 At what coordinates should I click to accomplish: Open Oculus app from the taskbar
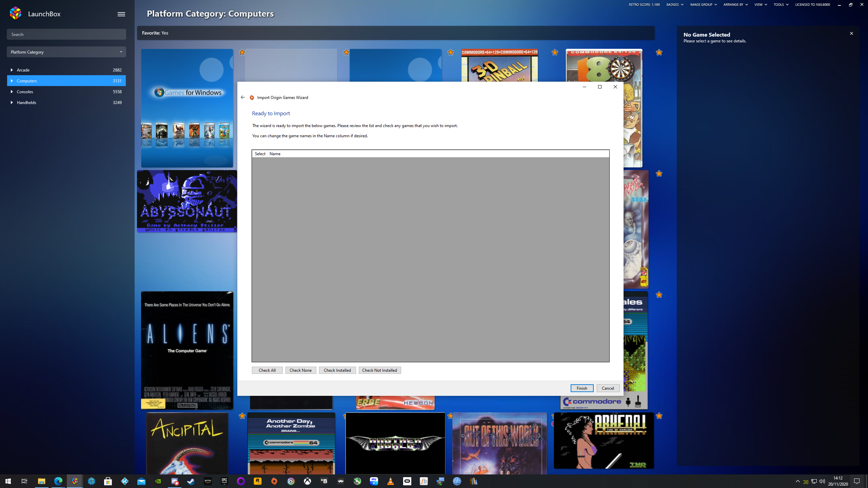pyautogui.click(x=407, y=481)
